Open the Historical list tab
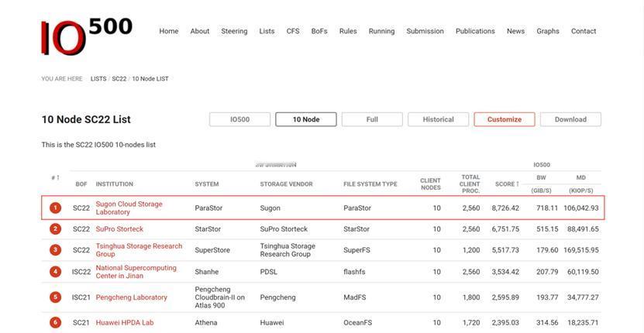Image resolution: width=644 pixels, height=333 pixels. 438,119
